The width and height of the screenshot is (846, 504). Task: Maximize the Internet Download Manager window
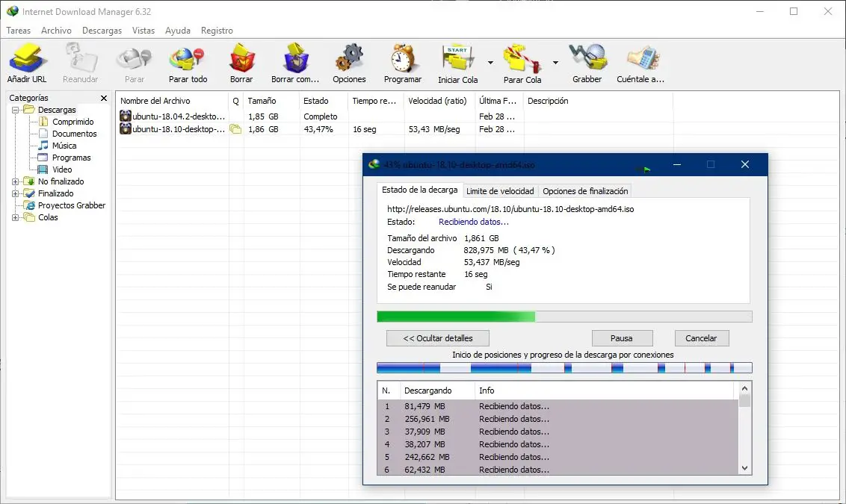point(794,11)
